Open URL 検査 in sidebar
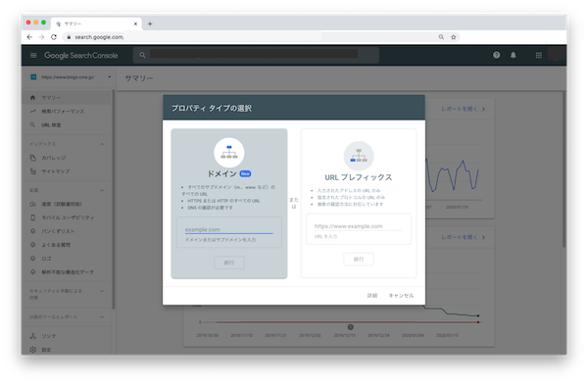The image size is (588, 383). click(x=67, y=124)
